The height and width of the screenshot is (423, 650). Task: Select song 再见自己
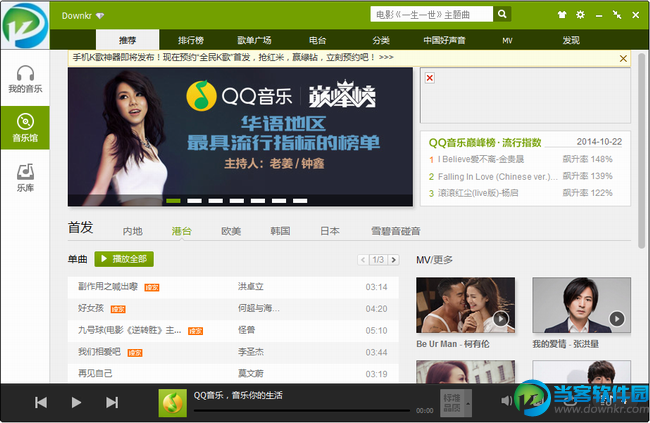95,374
